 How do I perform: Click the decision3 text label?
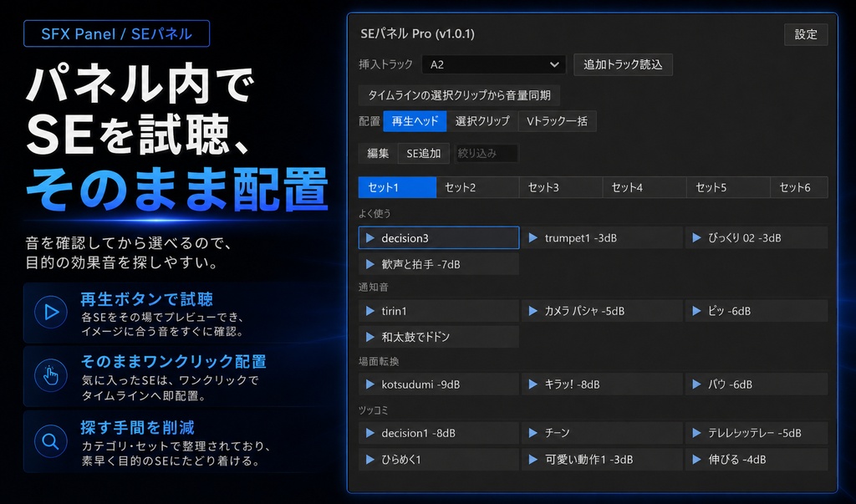[405, 238]
